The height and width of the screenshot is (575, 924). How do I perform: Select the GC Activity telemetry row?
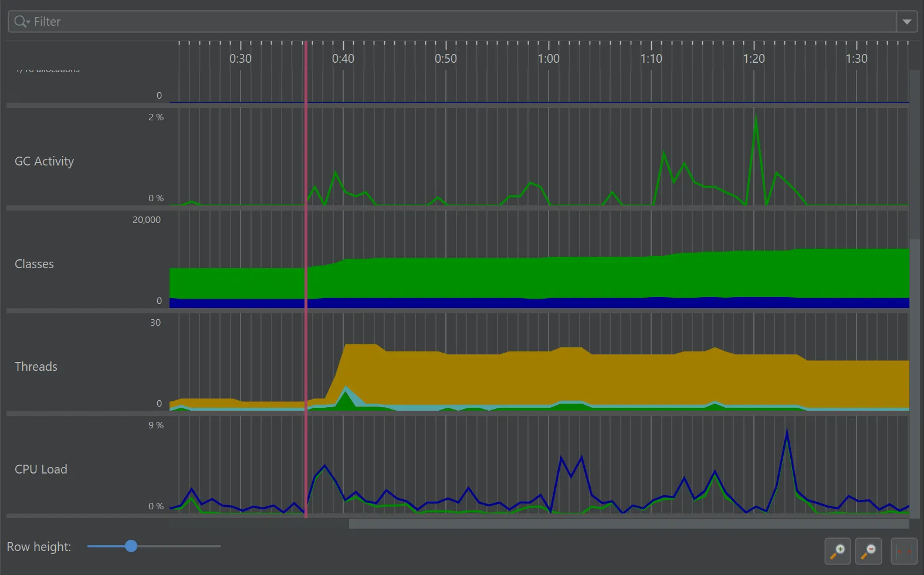click(44, 161)
